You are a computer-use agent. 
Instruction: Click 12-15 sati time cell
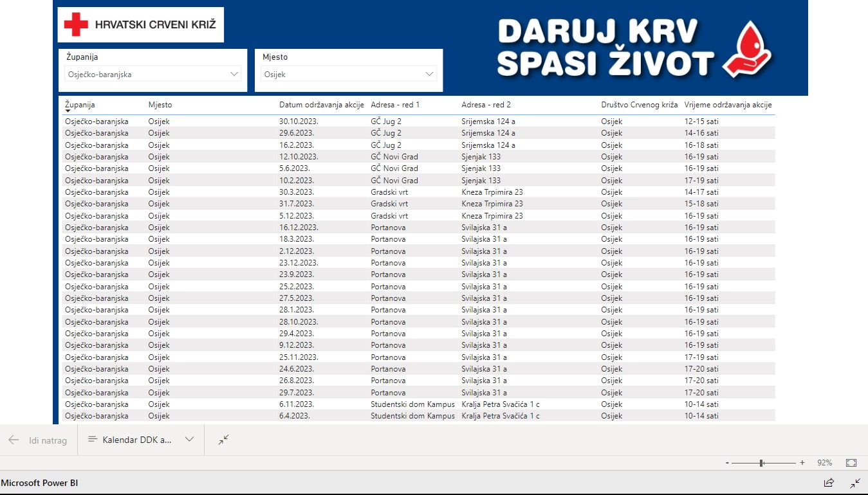pyautogui.click(x=701, y=121)
